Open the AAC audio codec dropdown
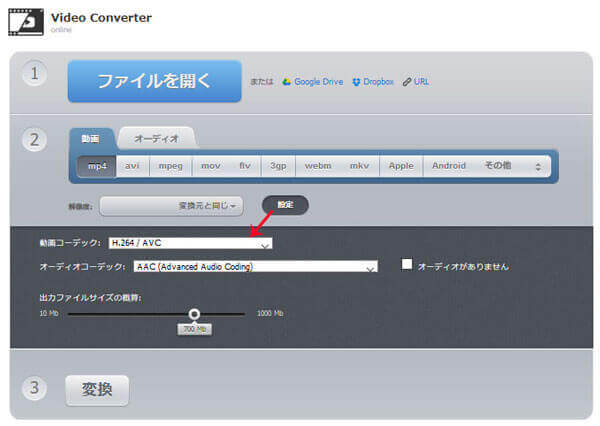The height and width of the screenshot is (426, 600). click(256, 267)
